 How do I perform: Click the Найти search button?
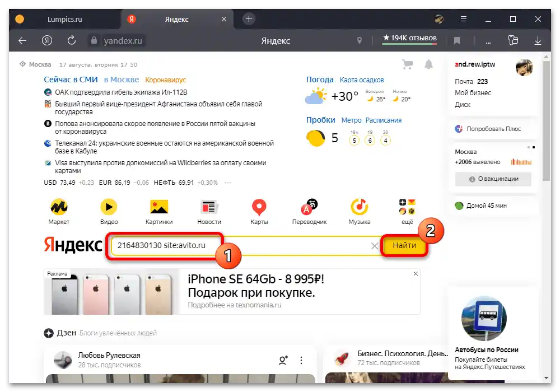point(404,246)
